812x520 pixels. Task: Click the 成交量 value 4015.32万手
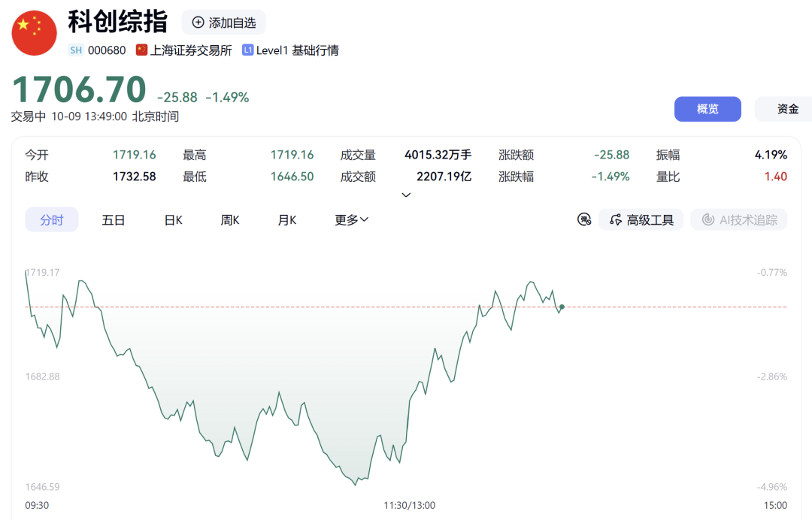coord(438,155)
